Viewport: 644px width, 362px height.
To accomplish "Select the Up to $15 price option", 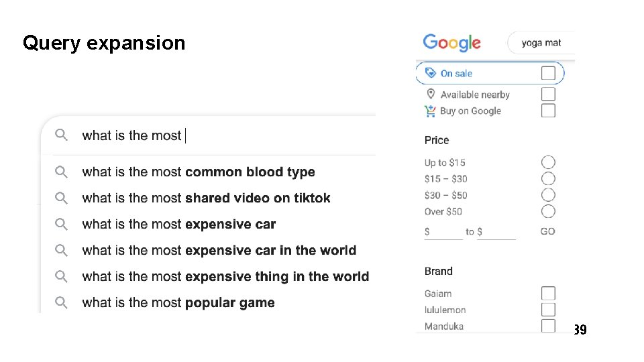I will tap(548, 162).
